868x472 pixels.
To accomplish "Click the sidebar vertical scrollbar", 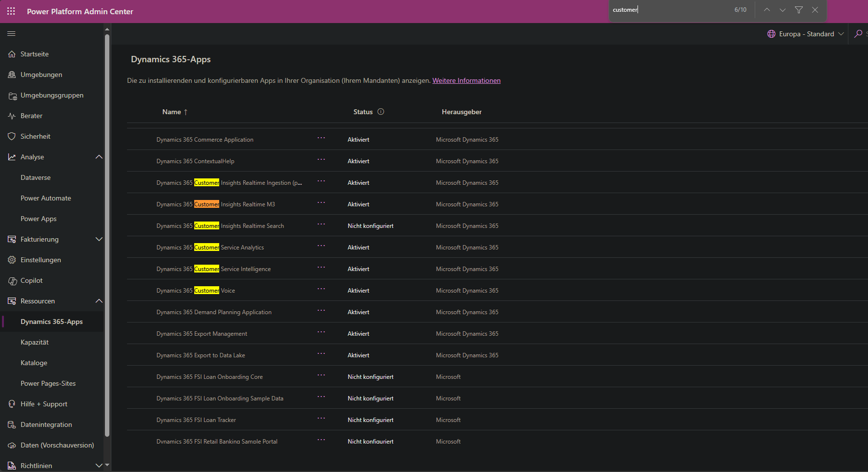I will [x=107, y=235].
